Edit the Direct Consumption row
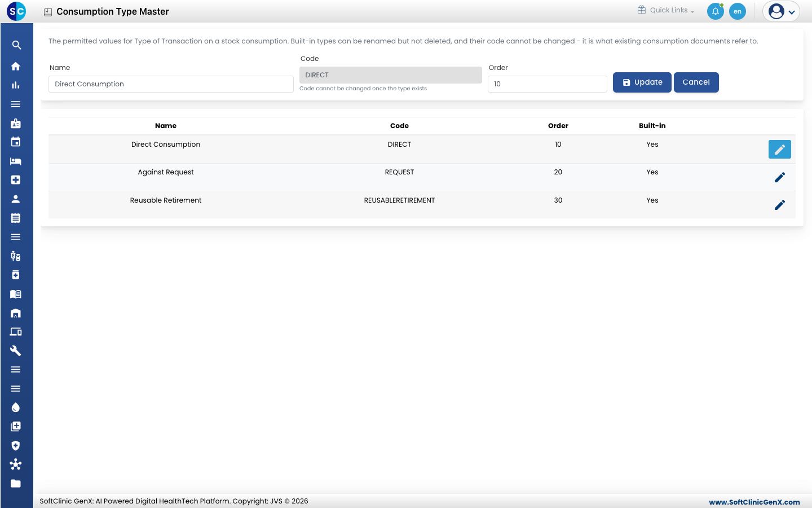The height and width of the screenshot is (508, 812). [780, 149]
